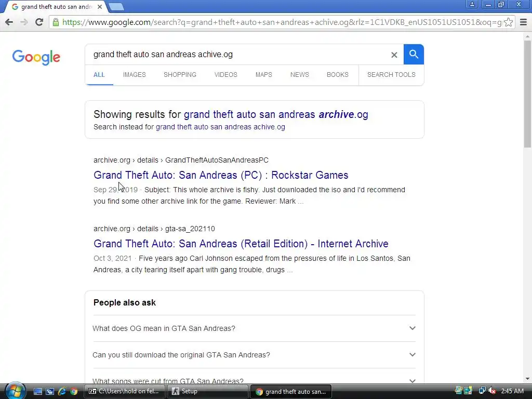
Task: Click the network tray icon
Action: pos(482,391)
